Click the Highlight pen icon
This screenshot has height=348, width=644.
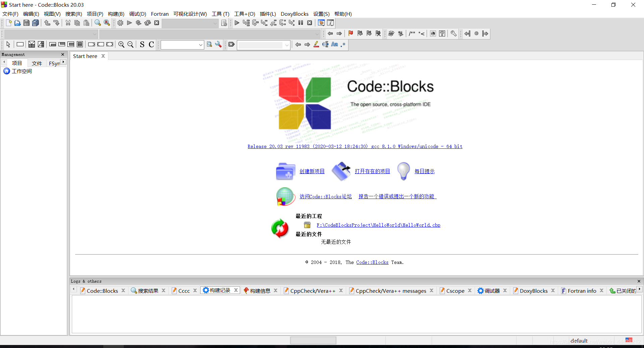(316, 44)
